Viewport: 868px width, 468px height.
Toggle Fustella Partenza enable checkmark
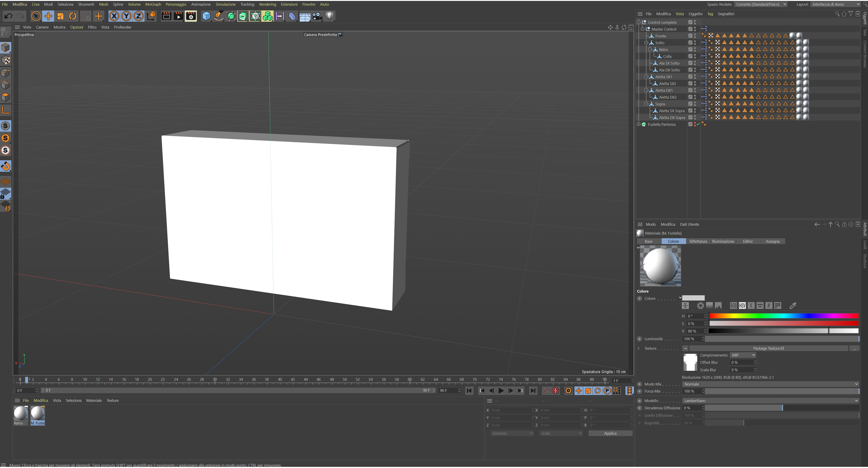point(698,124)
